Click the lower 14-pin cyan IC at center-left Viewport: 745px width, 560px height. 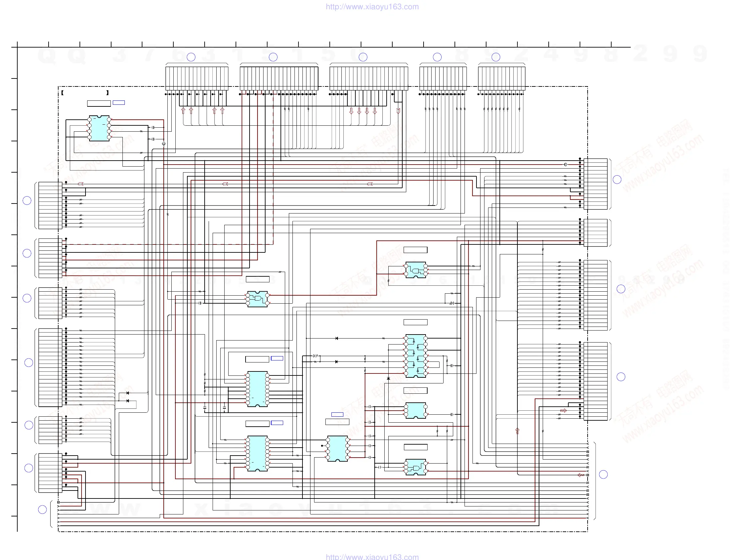click(x=258, y=453)
